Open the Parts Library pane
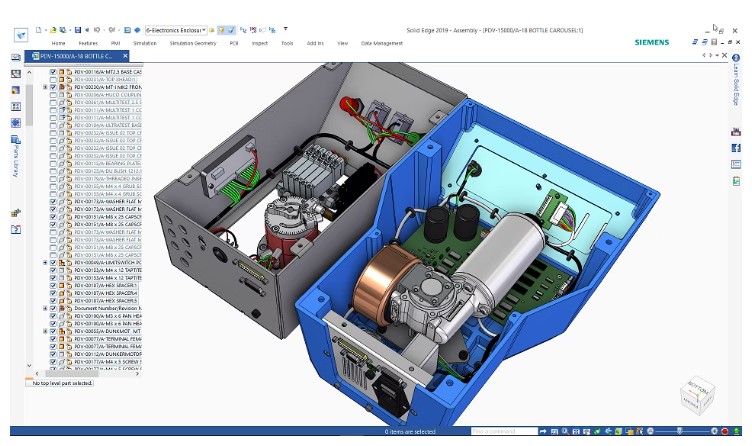The image size is (752, 446). tap(16, 156)
